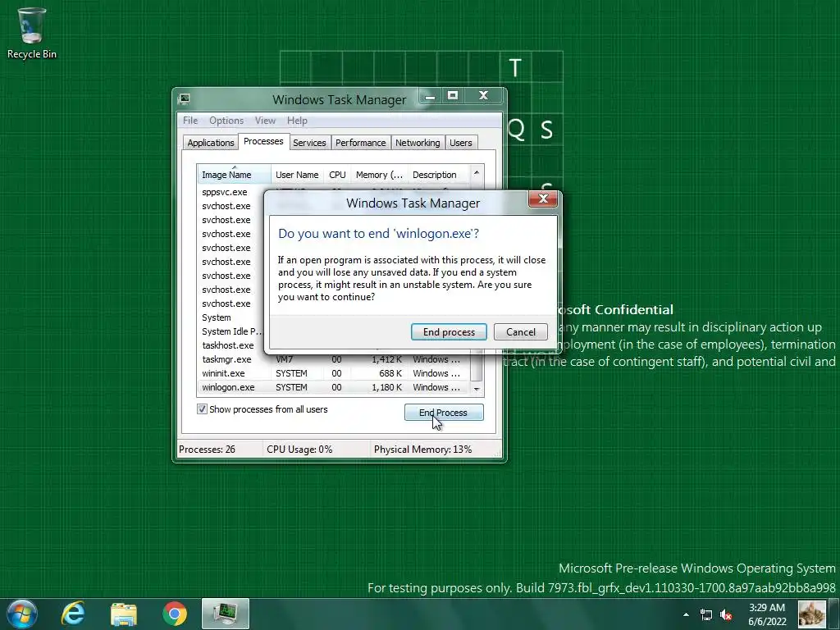Viewport: 840px width, 630px height.
Task: Open the Options menu
Action: [226, 121]
